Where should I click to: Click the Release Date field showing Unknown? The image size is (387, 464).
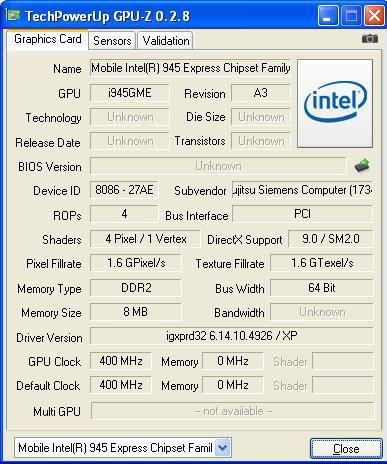[130, 141]
